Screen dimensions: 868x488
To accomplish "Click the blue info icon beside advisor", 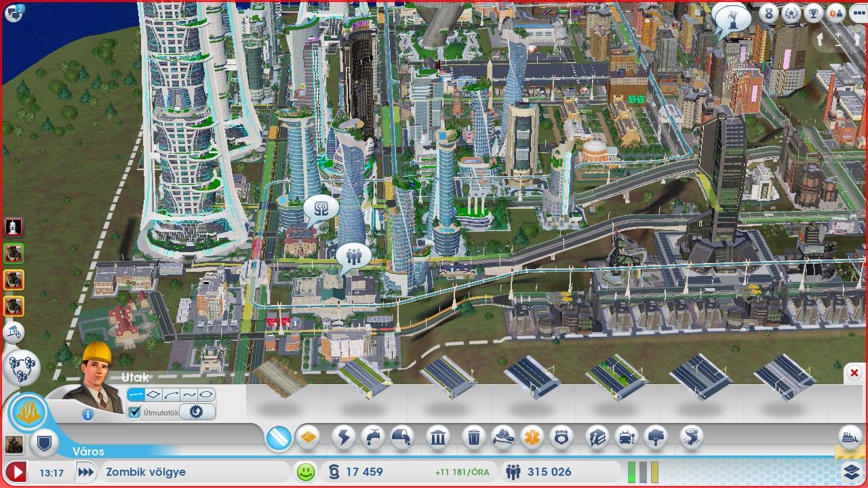I will [87, 415].
